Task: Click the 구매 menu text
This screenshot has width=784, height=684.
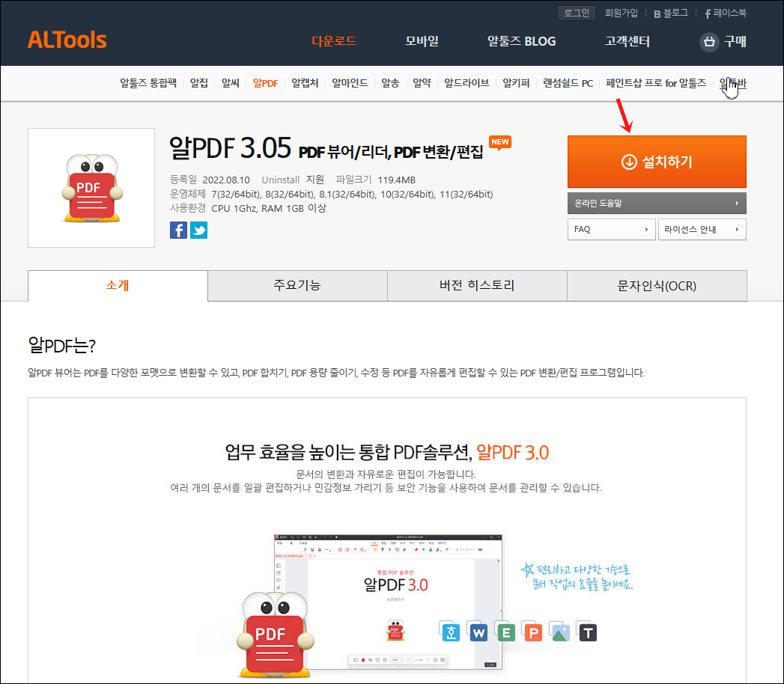Action: pyautogui.click(x=735, y=41)
